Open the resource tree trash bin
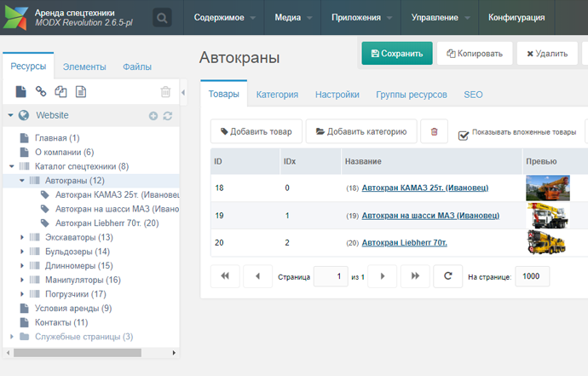Viewport: 588px width, 376px height. tap(165, 92)
